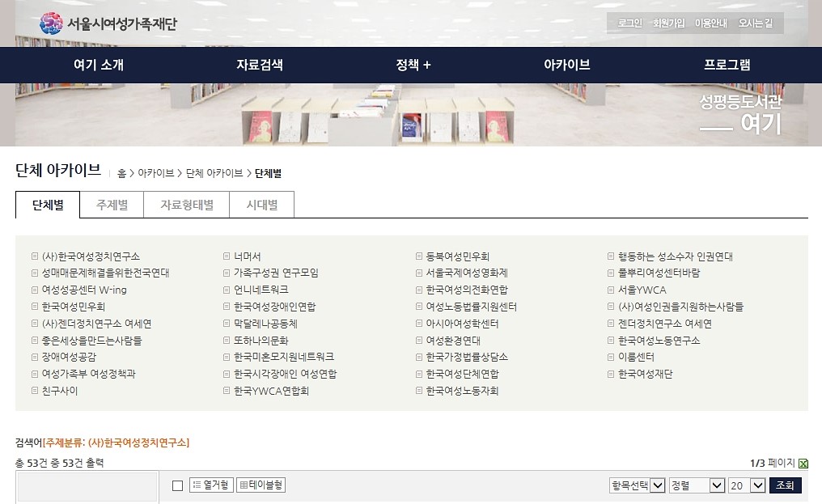Screen dimensions: 822x504
Task: Click the 총 53건 중 53건 출력 text
Action: pyautogui.click(x=60, y=463)
